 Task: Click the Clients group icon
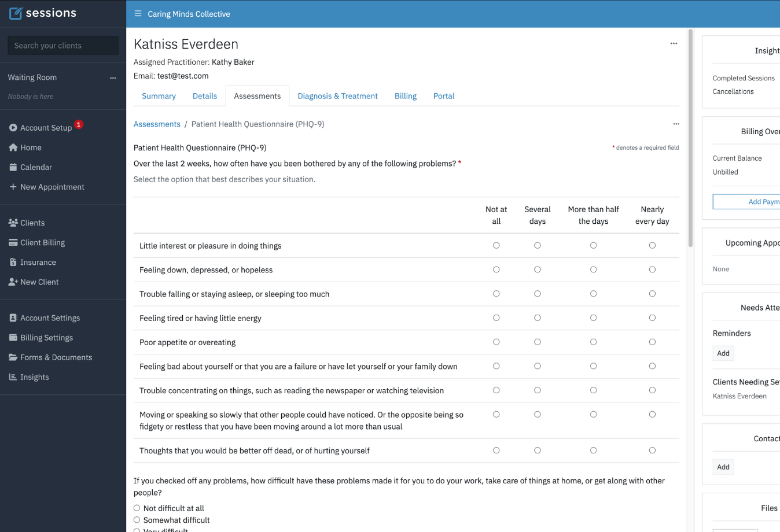(13, 223)
